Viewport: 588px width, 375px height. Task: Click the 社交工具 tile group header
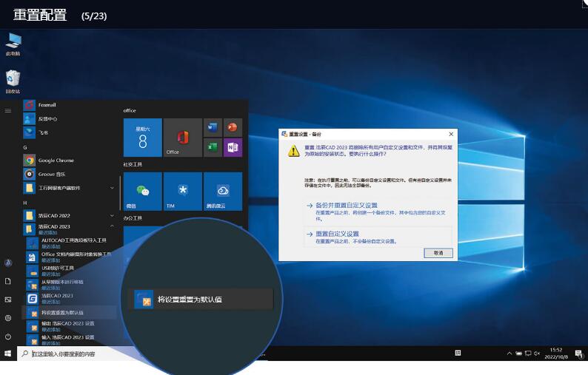click(x=133, y=164)
